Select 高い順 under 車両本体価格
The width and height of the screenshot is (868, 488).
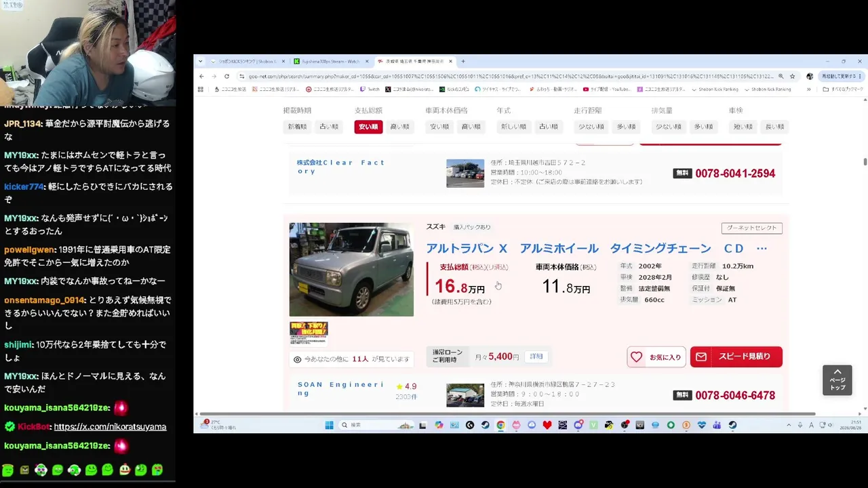[x=471, y=127]
